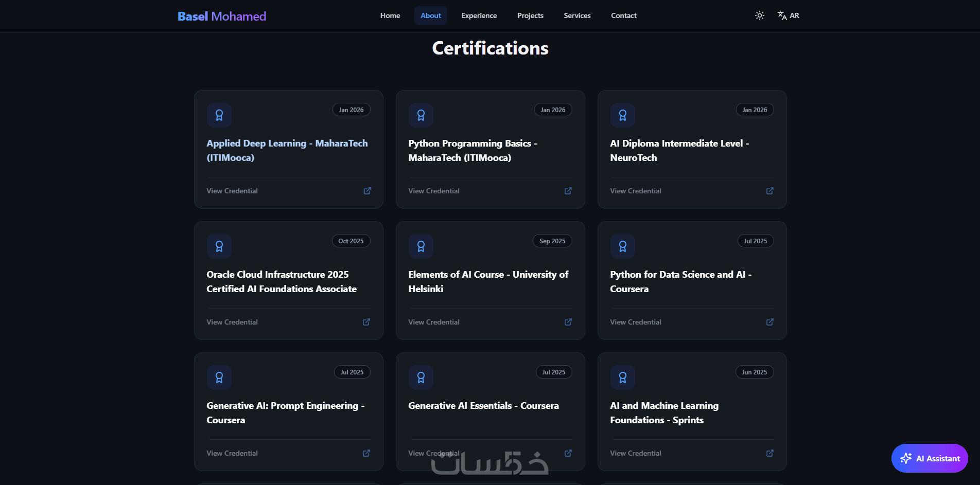Go to the Home nav item

[x=390, y=15]
